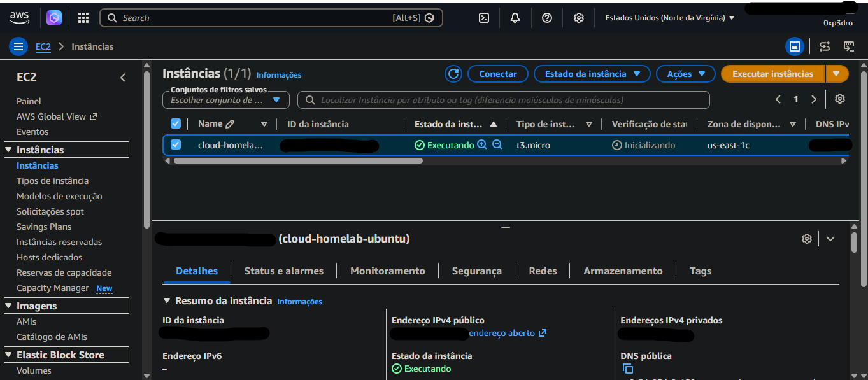Open Zona de disponibilidade column filter
Image resolution: width=868 pixels, height=380 pixels.
pyautogui.click(x=793, y=124)
